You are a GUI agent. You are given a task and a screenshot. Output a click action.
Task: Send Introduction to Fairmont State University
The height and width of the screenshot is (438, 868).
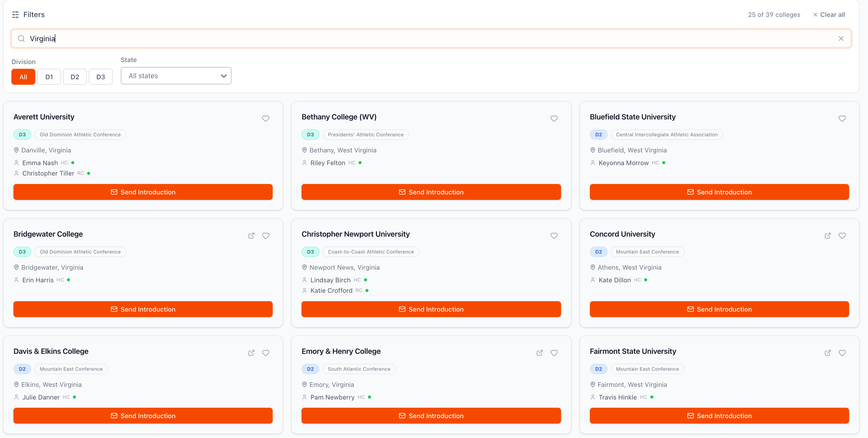pos(719,416)
